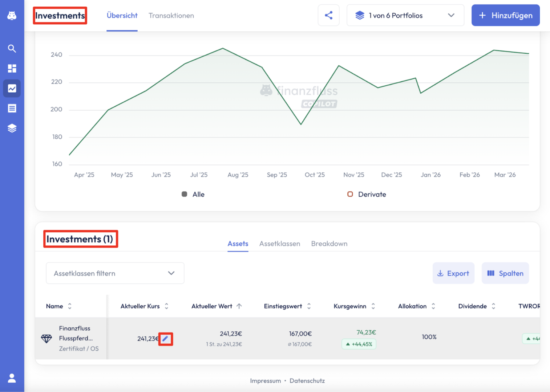This screenshot has width=550, height=392.
Task: Toggle the Derivate series in chart legend
Action: [x=367, y=195]
